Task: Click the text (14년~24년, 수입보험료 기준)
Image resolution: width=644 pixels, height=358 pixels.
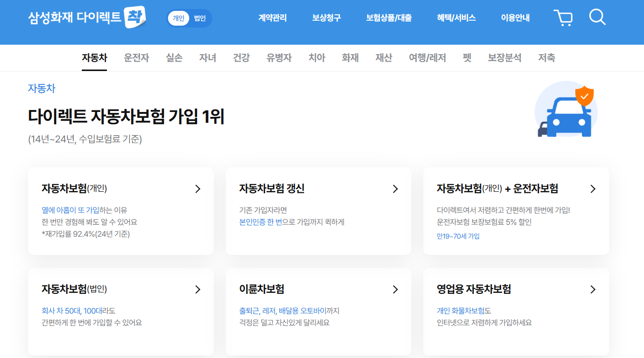Action: click(85, 140)
